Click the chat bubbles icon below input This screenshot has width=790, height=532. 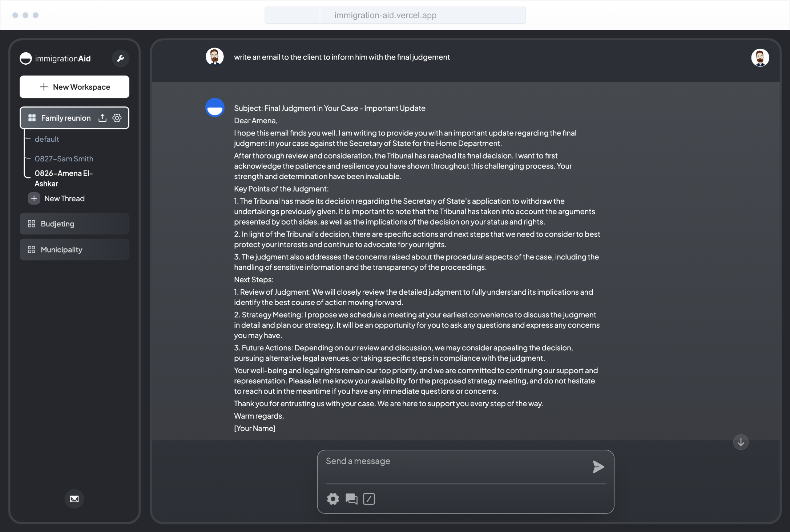(x=351, y=499)
